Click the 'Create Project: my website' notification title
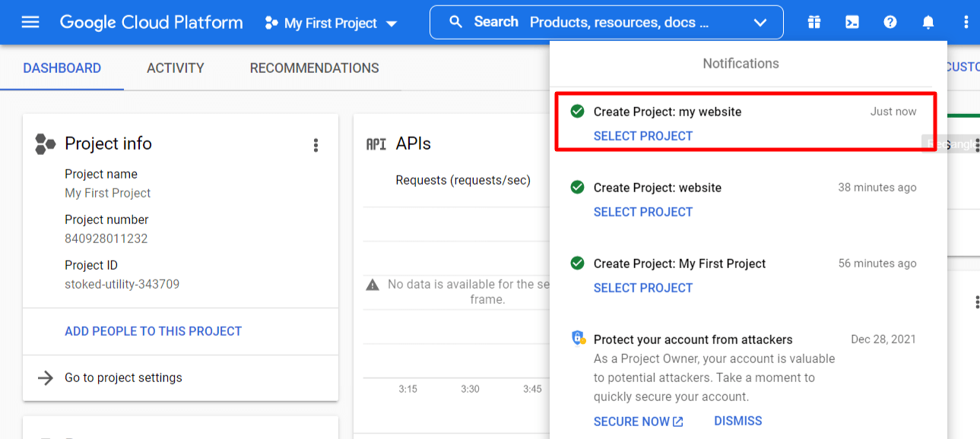This screenshot has height=439, width=980. point(668,112)
